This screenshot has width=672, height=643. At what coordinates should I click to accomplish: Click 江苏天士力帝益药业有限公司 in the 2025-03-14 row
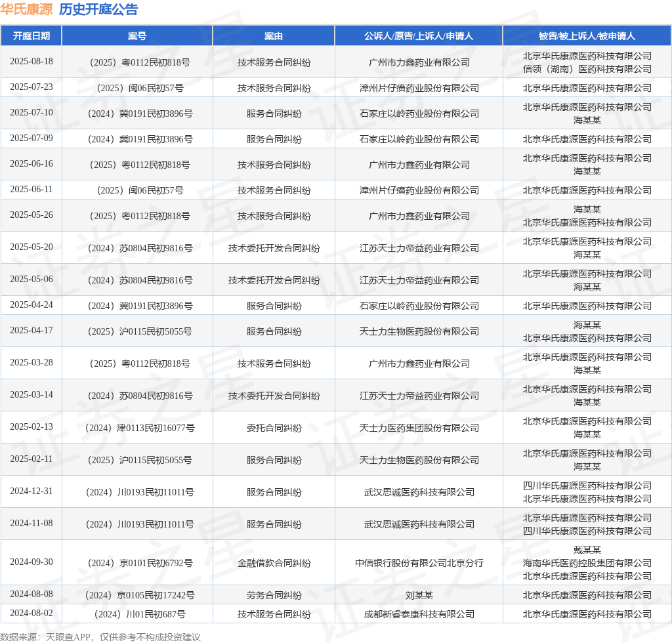tap(419, 396)
